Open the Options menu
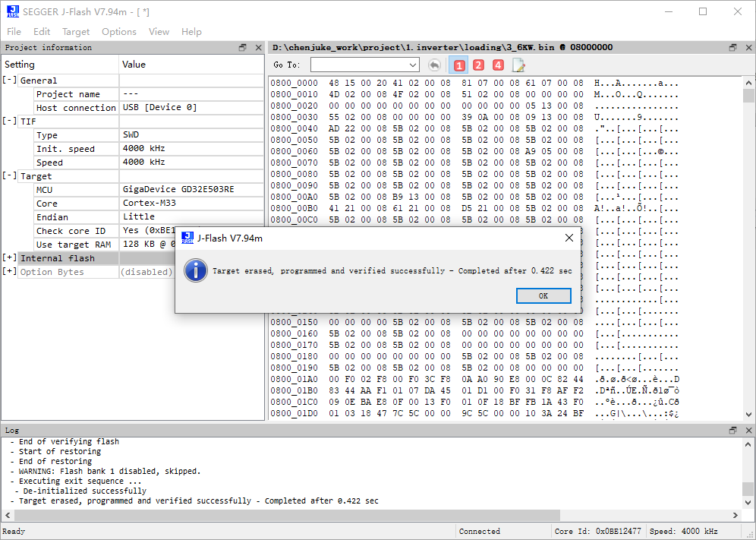 click(118, 32)
